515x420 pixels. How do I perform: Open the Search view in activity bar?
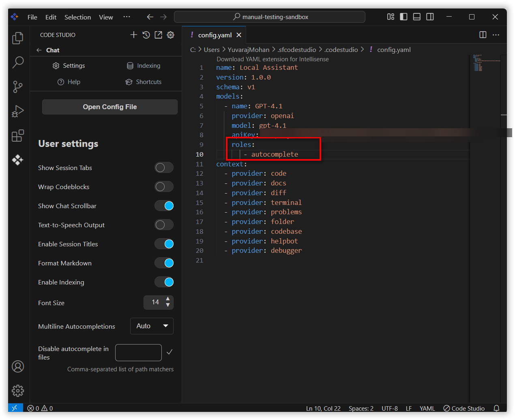pyautogui.click(x=18, y=62)
